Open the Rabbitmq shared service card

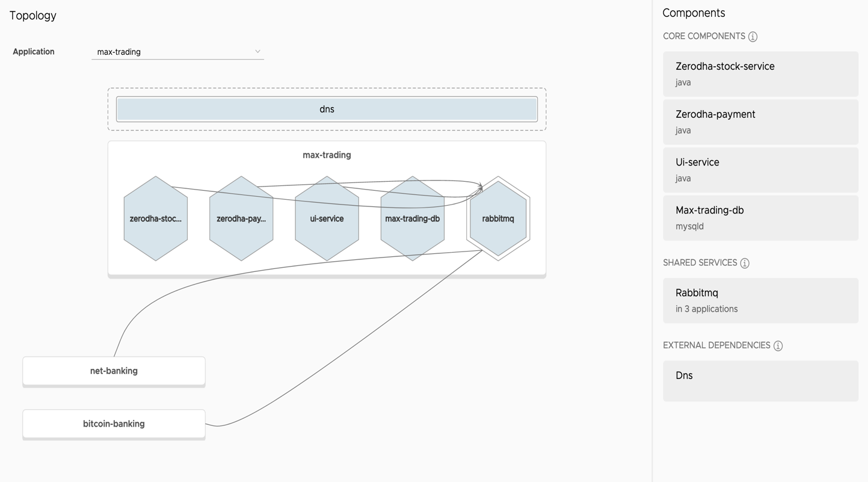click(x=760, y=301)
